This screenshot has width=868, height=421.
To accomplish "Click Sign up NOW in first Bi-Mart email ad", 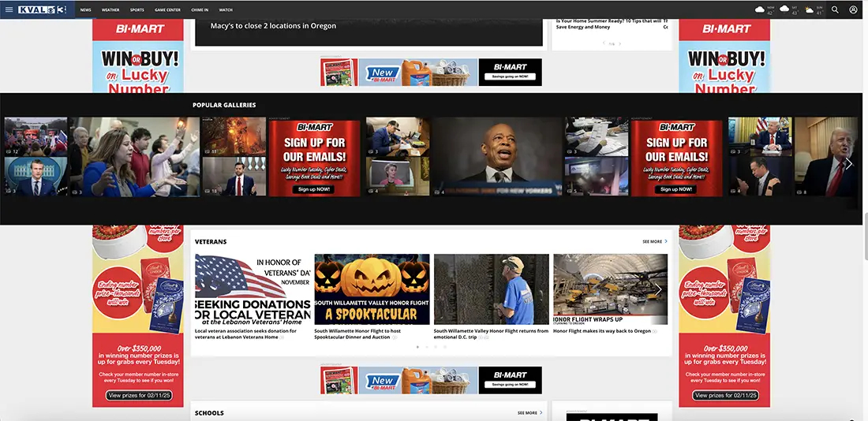I will point(314,189).
